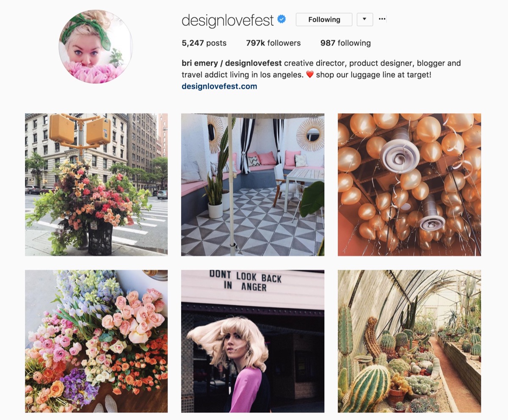
Task: Open the gold balloons ceiling photo
Action: (409, 185)
